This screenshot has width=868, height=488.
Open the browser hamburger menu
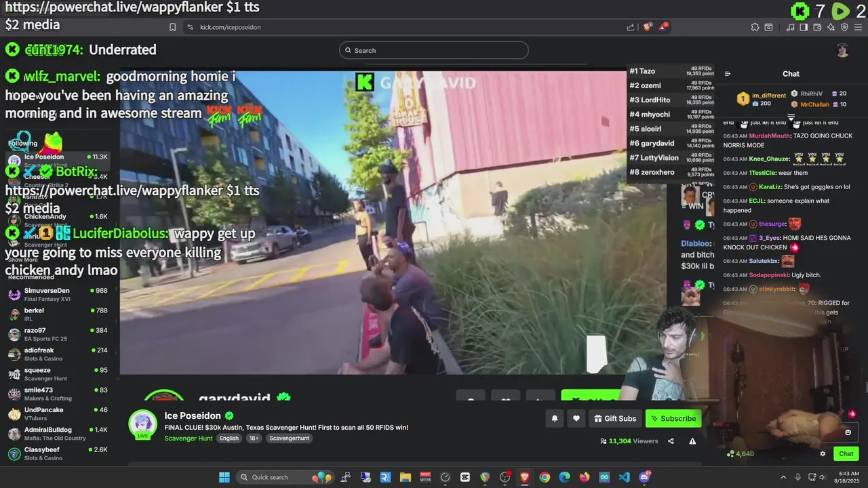point(858,27)
